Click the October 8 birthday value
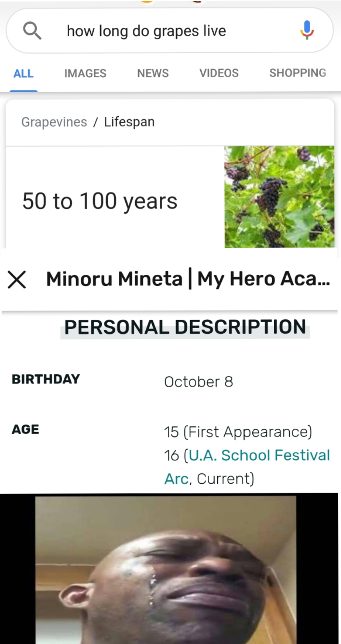Screen dimensions: 341x644 point(198,382)
